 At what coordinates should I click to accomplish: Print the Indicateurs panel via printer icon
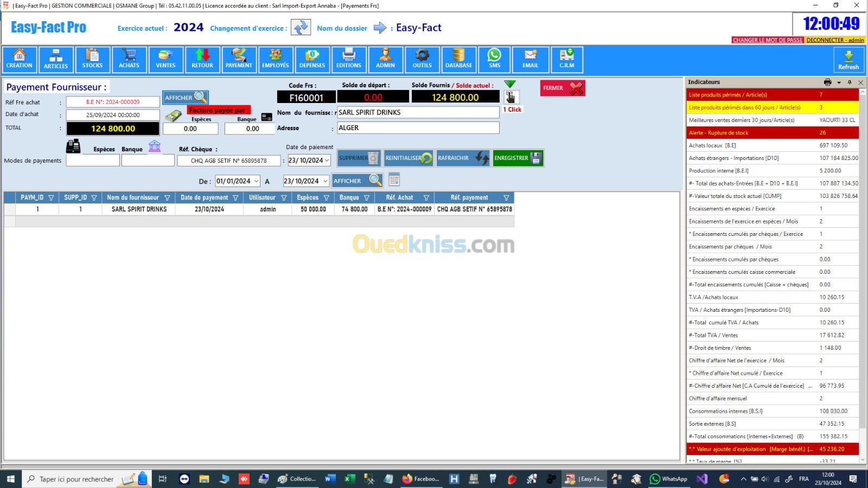(827, 82)
